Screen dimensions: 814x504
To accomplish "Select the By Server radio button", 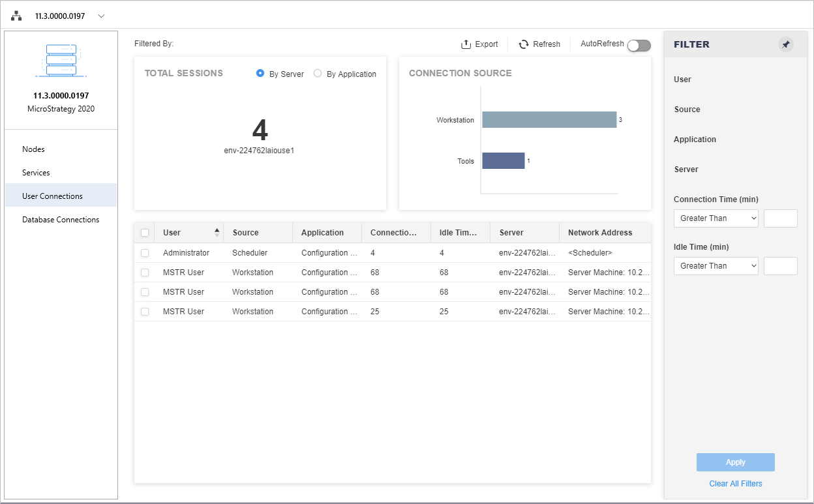I will coord(260,74).
